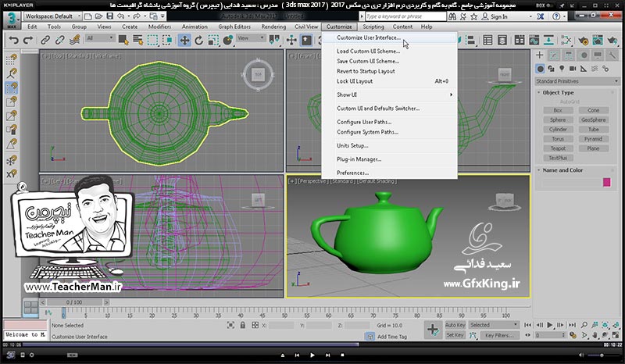
Task: Select the Lights category icon
Action: coord(562,69)
